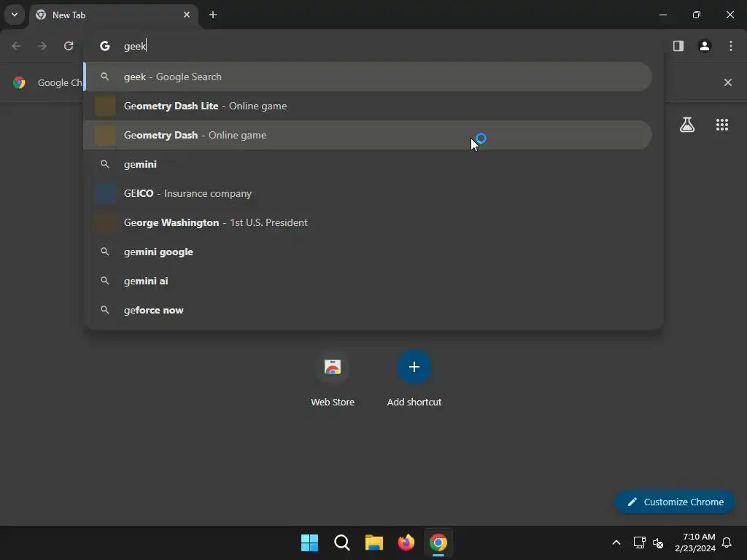The height and width of the screenshot is (560, 747).
Task: Reload the page
Action: pyautogui.click(x=69, y=46)
